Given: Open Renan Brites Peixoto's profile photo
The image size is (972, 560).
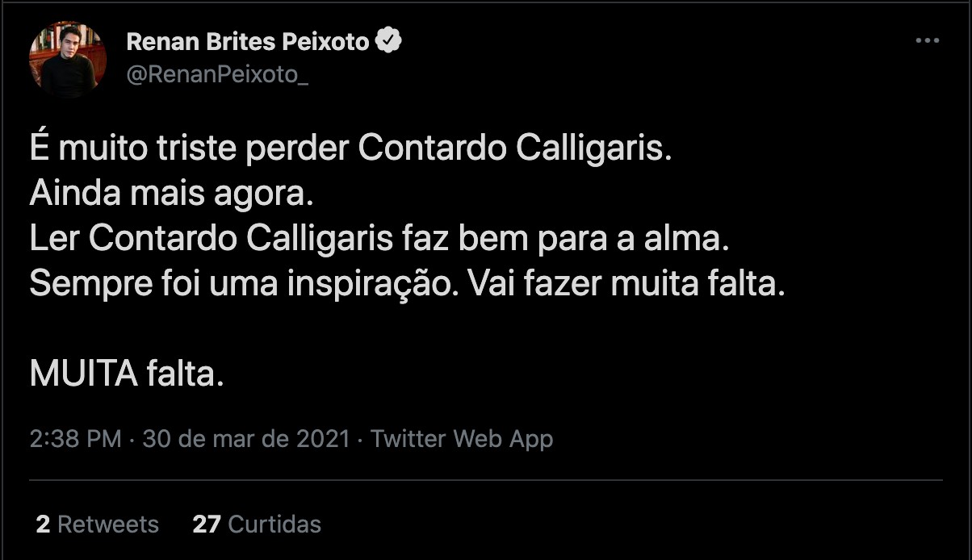Looking at the screenshot, I should (68, 59).
